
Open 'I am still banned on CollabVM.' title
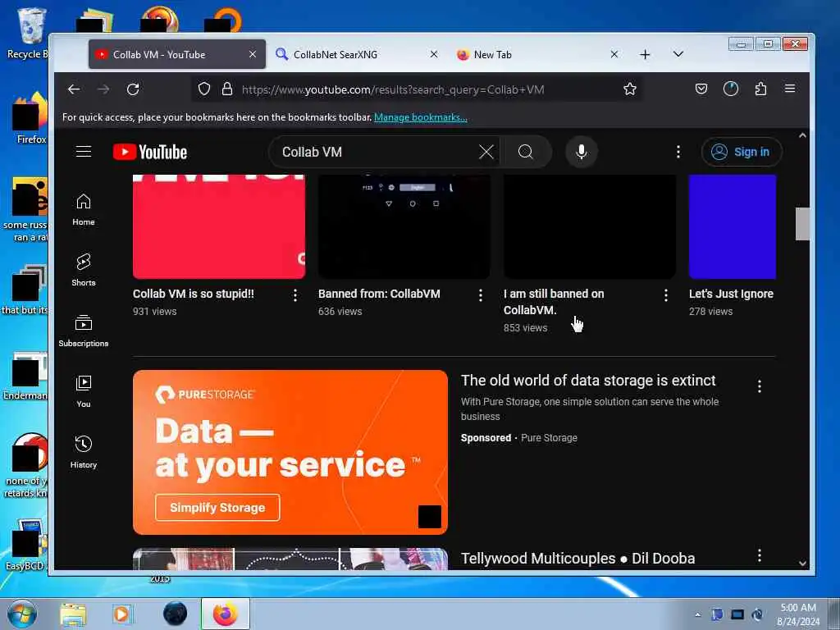pos(554,302)
